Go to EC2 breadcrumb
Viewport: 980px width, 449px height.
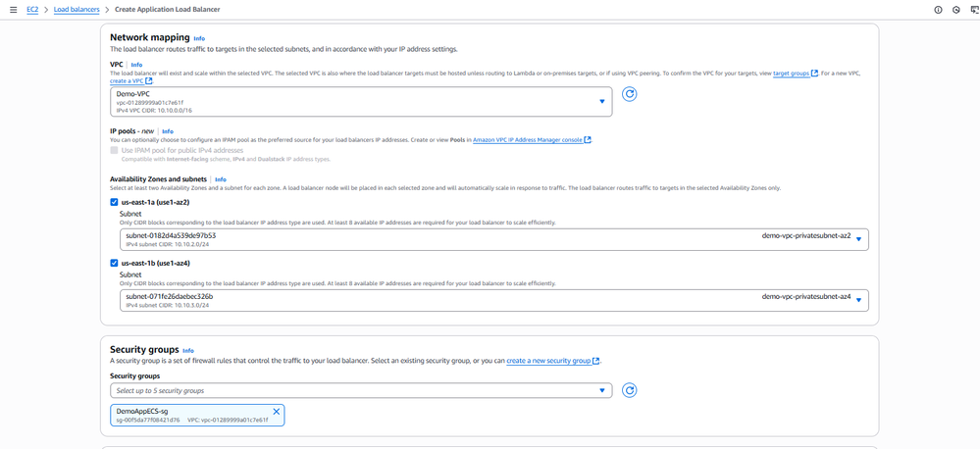coord(32,9)
